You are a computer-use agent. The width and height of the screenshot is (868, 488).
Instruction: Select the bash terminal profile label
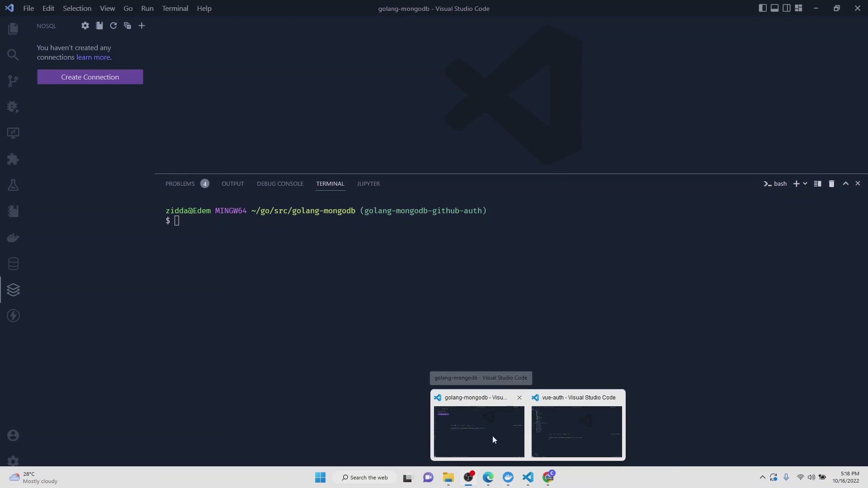(775, 184)
